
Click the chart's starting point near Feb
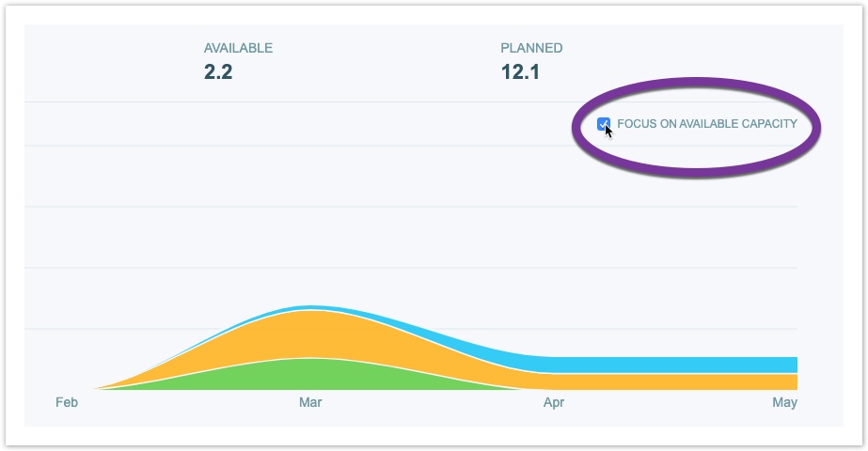point(97,388)
